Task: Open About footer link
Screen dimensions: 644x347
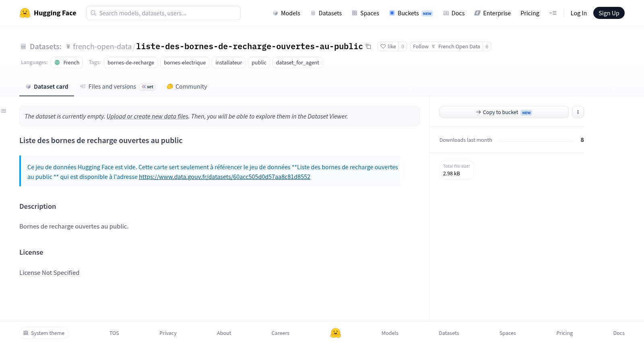Action: 224,333
